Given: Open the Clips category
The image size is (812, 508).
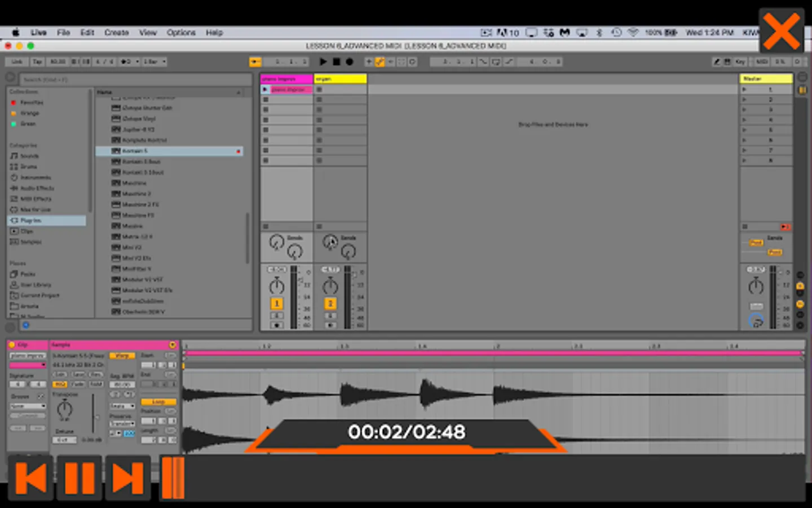Looking at the screenshot, I should (x=27, y=231).
